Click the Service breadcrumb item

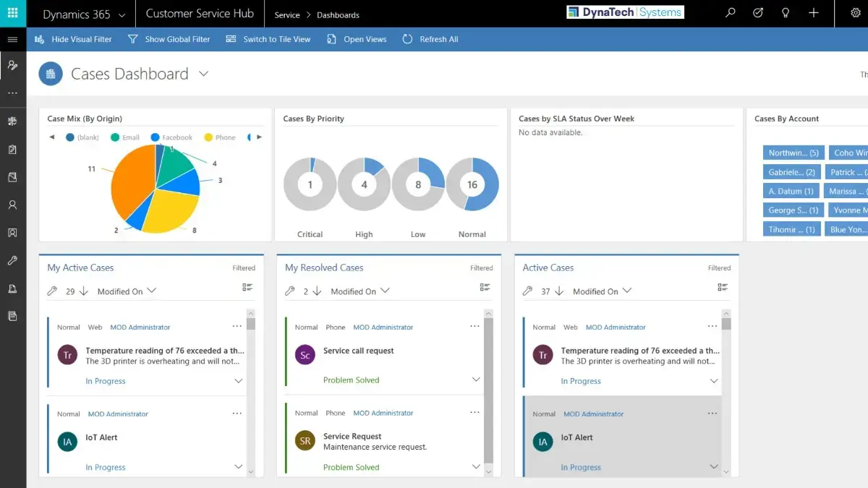(x=287, y=14)
